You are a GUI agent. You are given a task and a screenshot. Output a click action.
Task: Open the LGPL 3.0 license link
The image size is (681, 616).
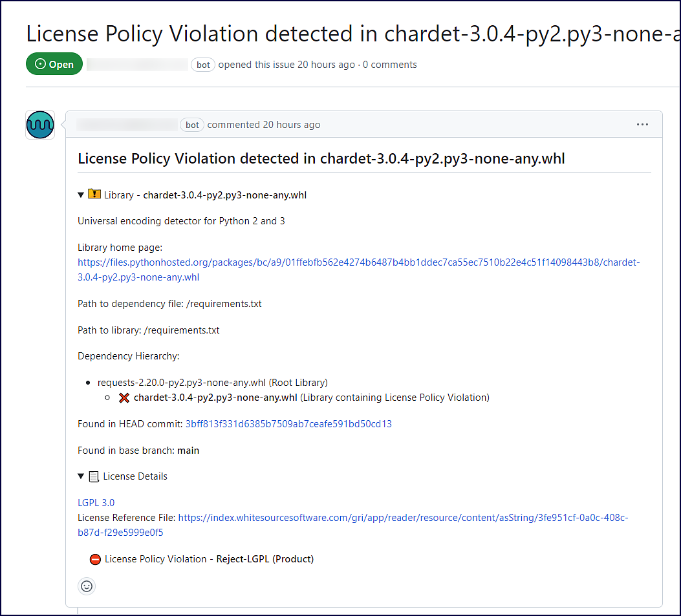tap(96, 502)
